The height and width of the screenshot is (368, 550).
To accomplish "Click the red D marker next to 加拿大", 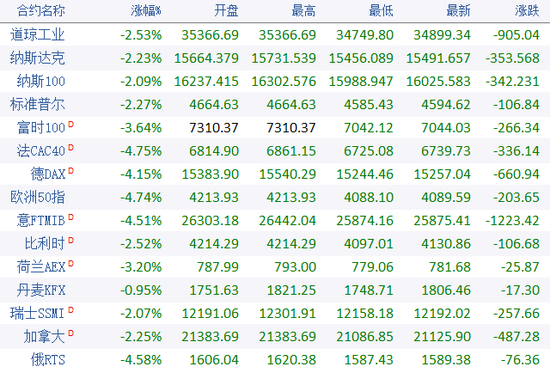I will point(71,333).
